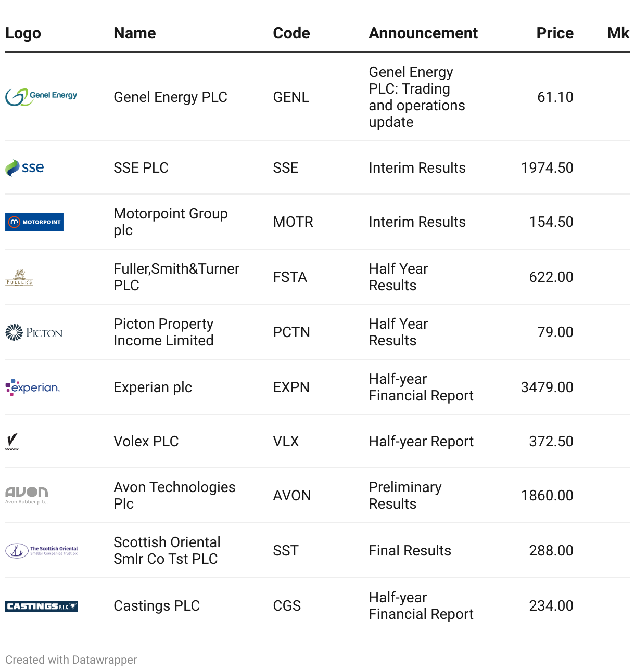Open the Created with Datawrapper link
This screenshot has height=672, width=635.
pos(71,660)
